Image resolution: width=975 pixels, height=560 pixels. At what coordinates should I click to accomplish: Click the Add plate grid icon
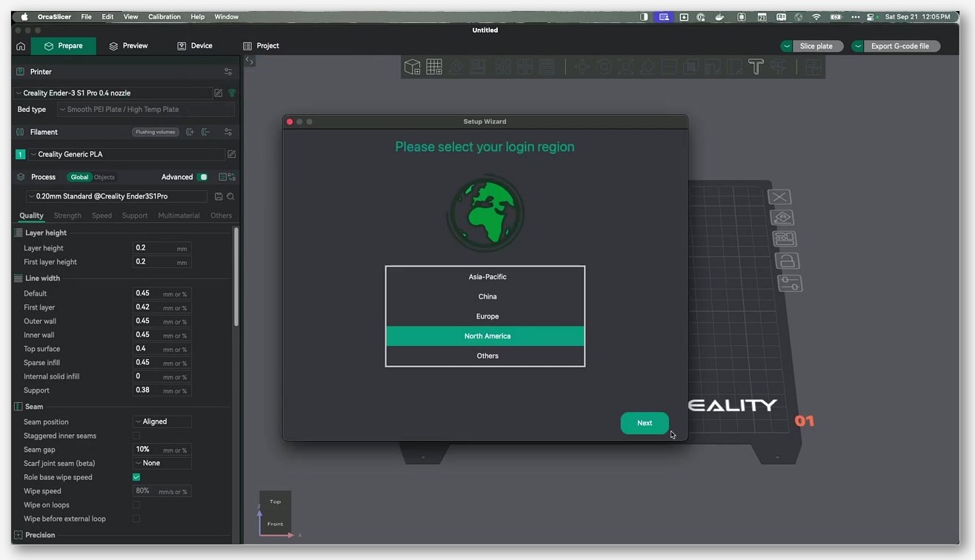coord(434,67)
